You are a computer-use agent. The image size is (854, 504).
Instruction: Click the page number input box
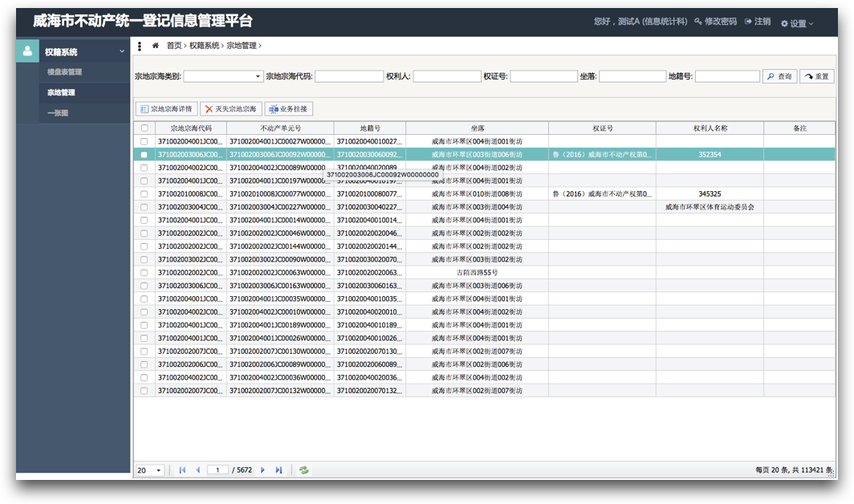[x=218, y=469]
